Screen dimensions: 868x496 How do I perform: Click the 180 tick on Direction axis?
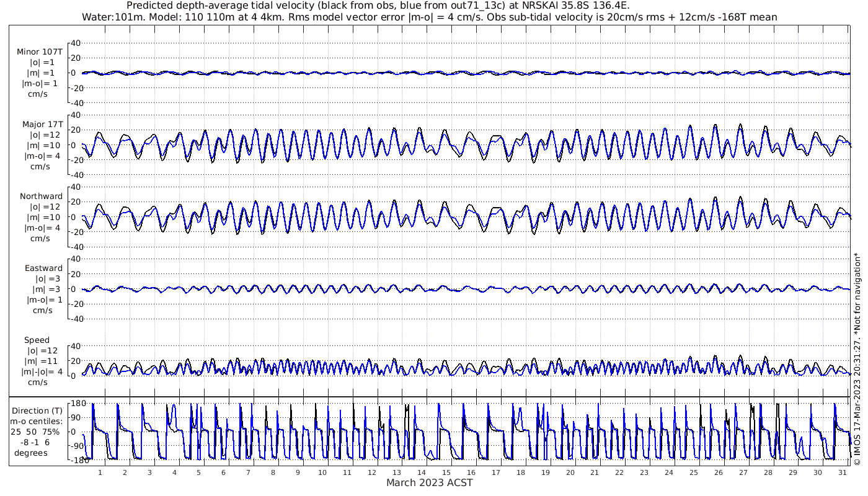point(78,404)
